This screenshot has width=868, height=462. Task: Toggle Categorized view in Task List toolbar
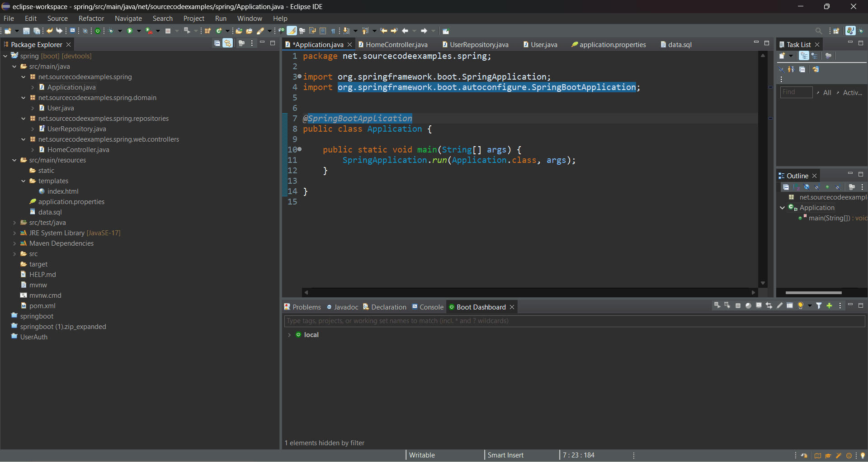click(x=804, y=56)
